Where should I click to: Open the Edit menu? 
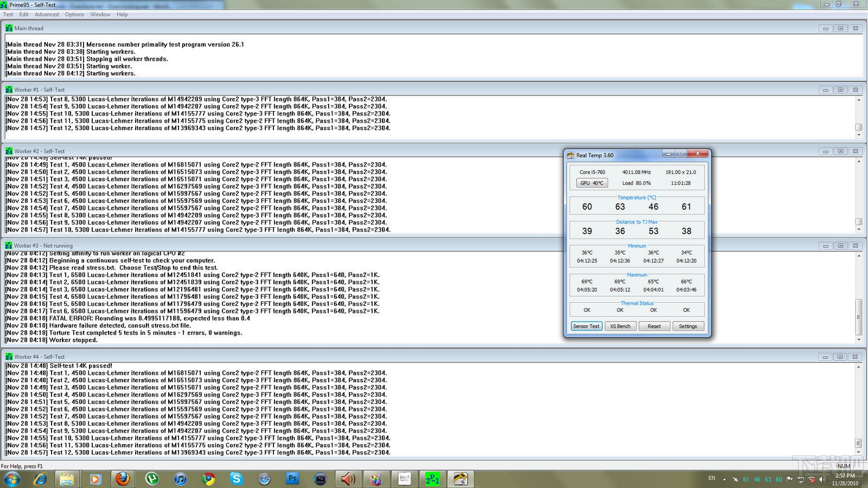tap(24, 14)
